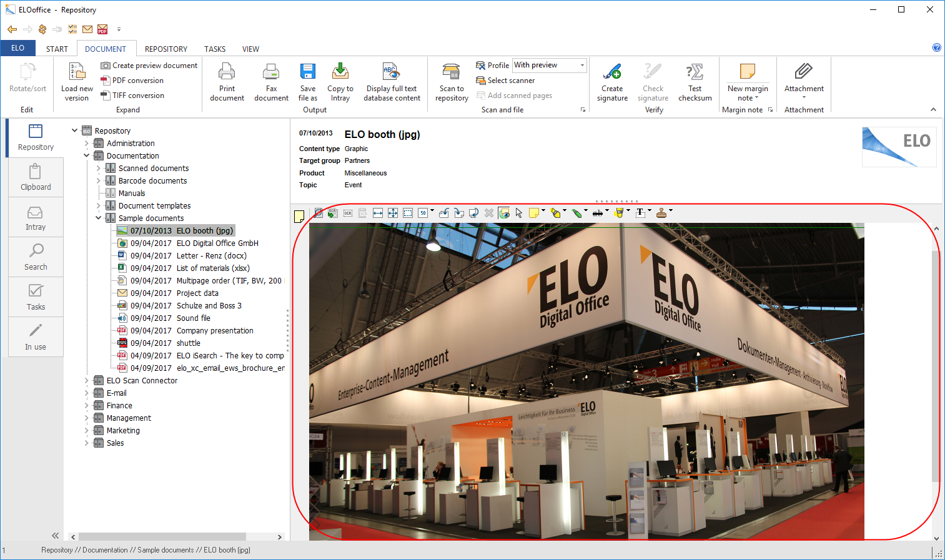Select the green marker annotation tool
Image resolution: width=945 pixels, height=560 pixels.
click(576, 213)
